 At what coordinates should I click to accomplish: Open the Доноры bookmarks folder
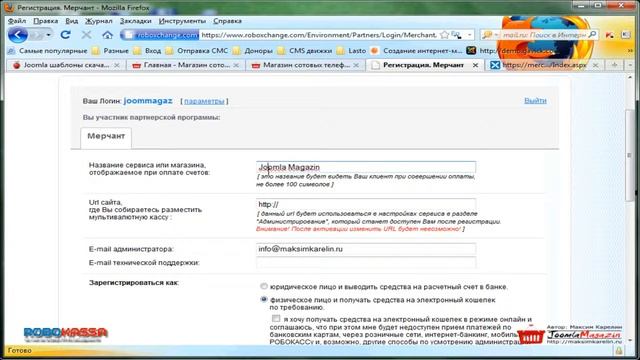click(253, 51)
